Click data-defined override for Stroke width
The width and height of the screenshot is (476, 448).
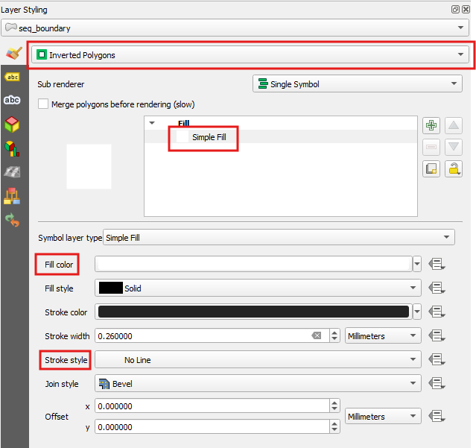(x=437, y=336)
